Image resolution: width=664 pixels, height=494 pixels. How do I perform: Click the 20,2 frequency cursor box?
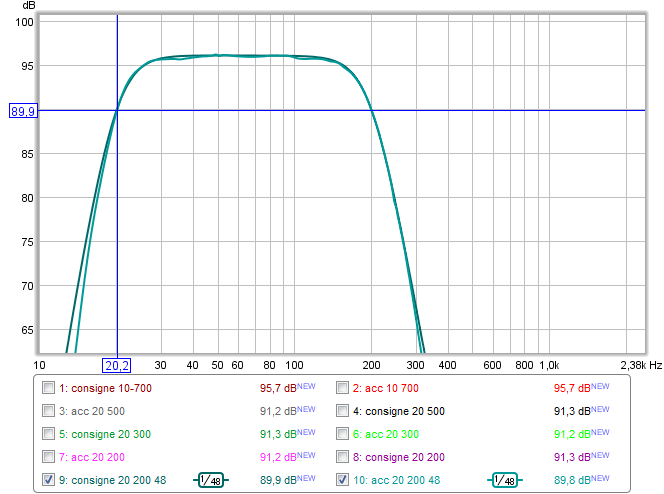117,366
